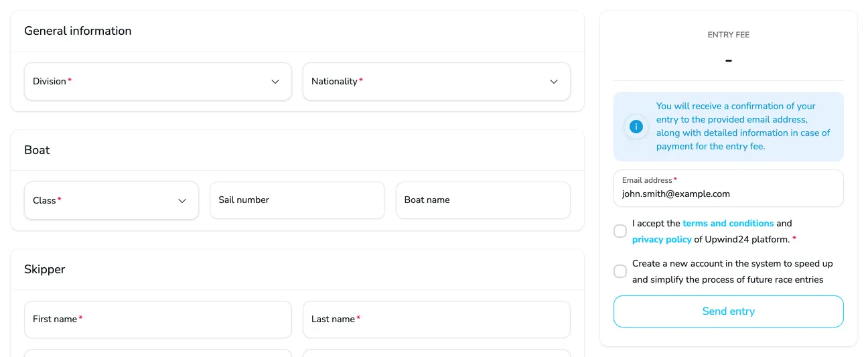
Task: Focus the skipper Last name field
Action: tap(437, 319)
